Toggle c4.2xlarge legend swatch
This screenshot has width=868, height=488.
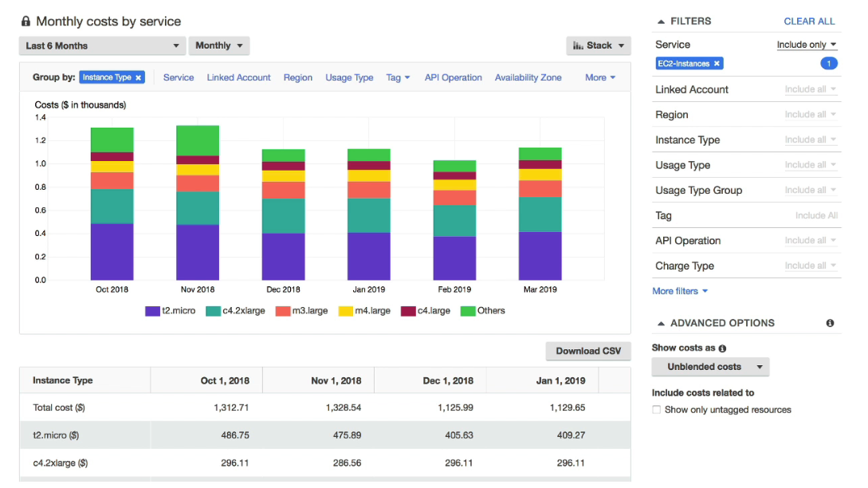(x=213, y=311)
